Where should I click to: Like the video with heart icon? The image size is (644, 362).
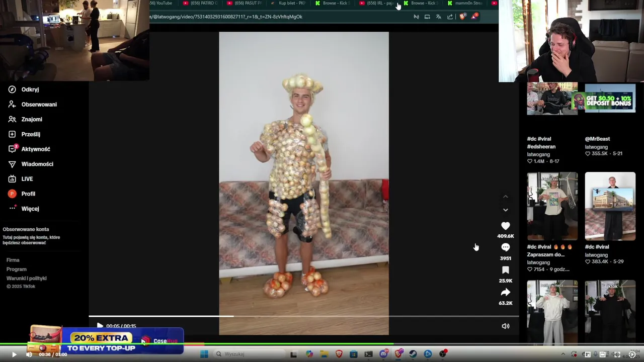506,226
